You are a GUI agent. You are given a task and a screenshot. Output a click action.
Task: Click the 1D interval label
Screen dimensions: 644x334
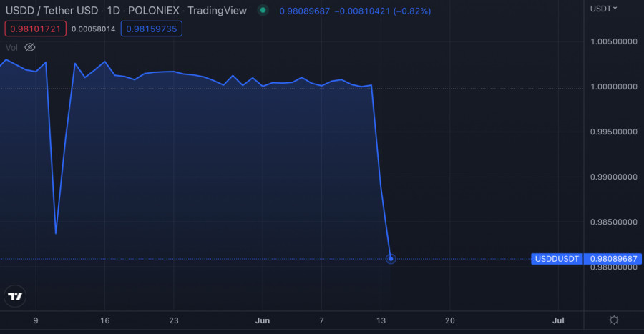point(113,11)
